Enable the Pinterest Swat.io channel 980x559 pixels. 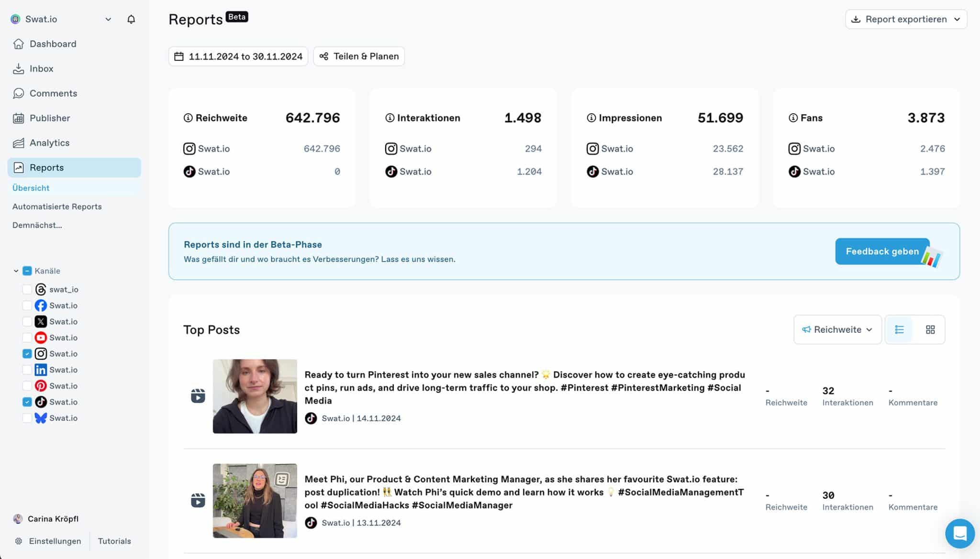tap(27, 385)
